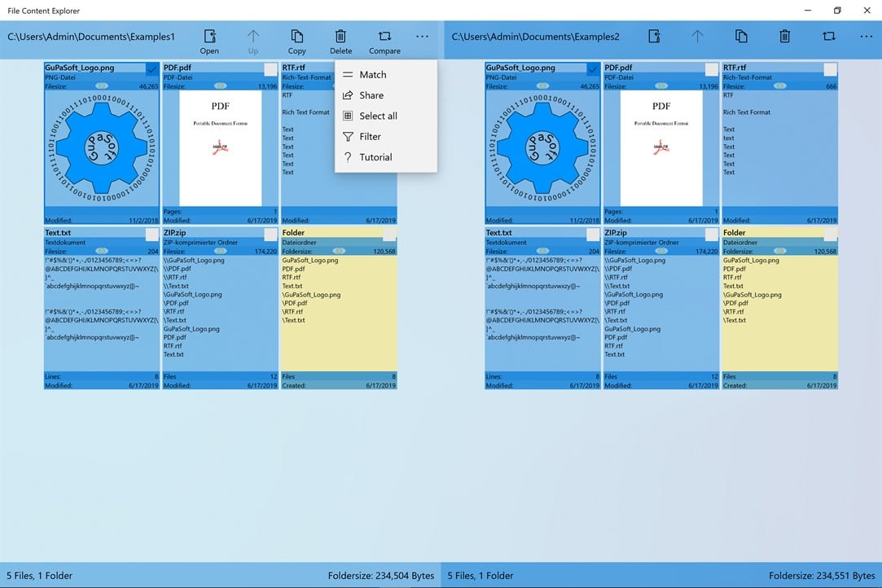Click the trash icon in right pane toolbar
The image size is (882, 588).
(x=784, y=37)
